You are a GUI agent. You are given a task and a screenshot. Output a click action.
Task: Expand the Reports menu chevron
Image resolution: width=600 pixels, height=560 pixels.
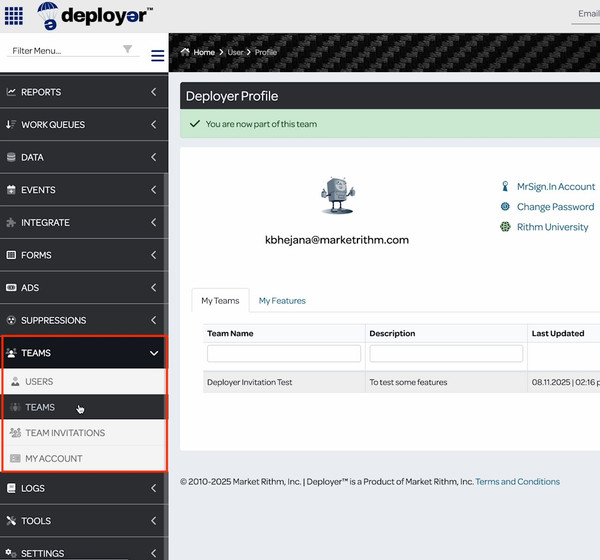[153, 92]
